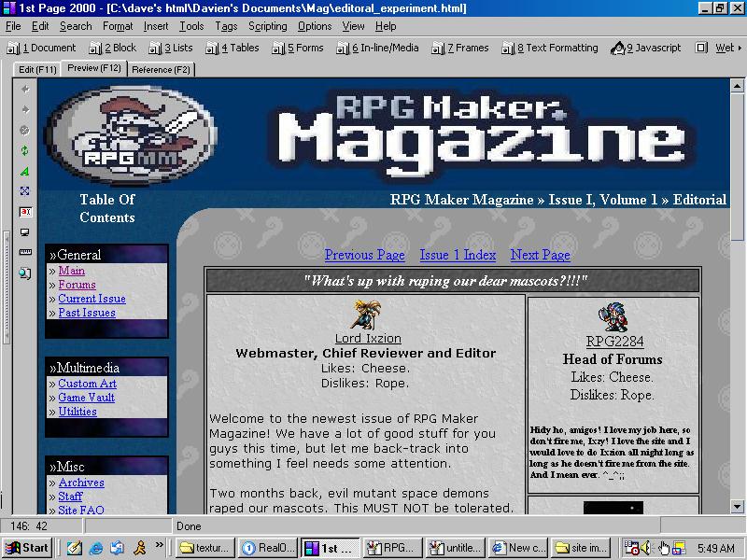Click the Outlook Express quick launch icon

point(118,548)
